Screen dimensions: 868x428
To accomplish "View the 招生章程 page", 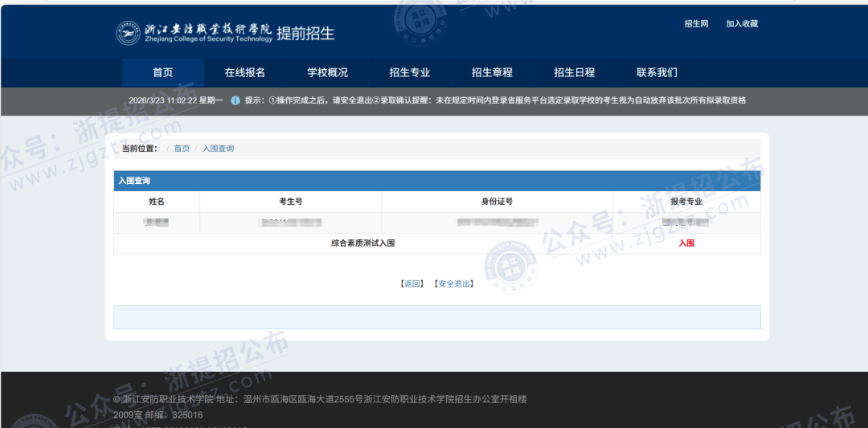I will click(x=492, y=72).
